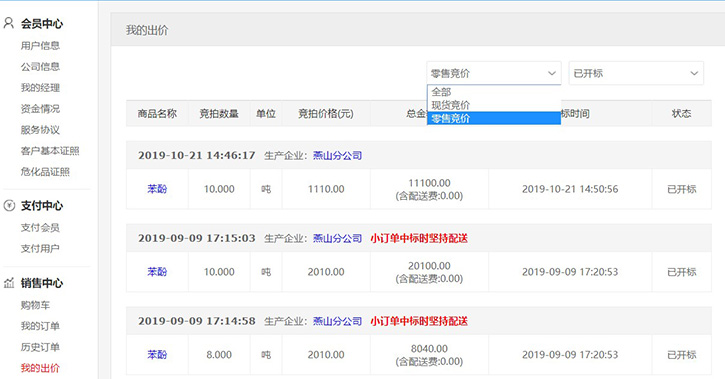725x379 pixels.
Task: Click 已开标 status in 8040.00 row
Action: coord(682,355)
